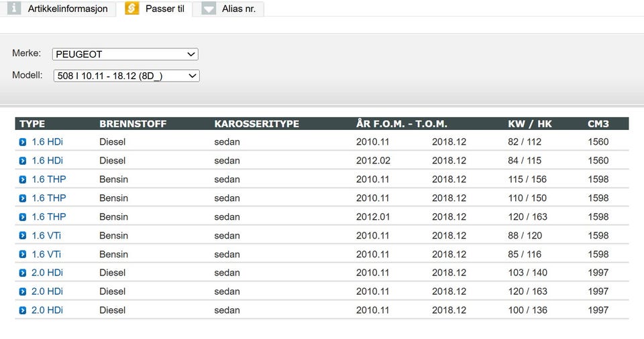The image size is (644, 339).
Task: Open the Modell dropdown showing 508 I
Action: tap(126, 76)
